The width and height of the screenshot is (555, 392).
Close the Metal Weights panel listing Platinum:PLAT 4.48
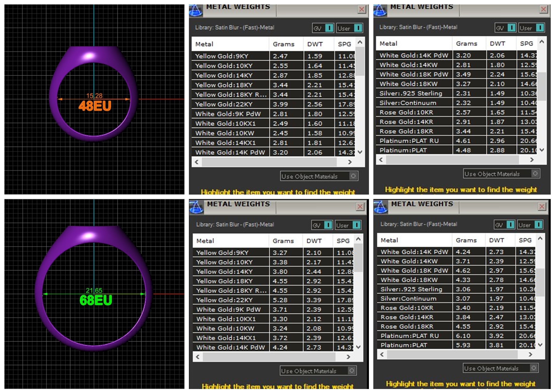(x=543, y=9)
